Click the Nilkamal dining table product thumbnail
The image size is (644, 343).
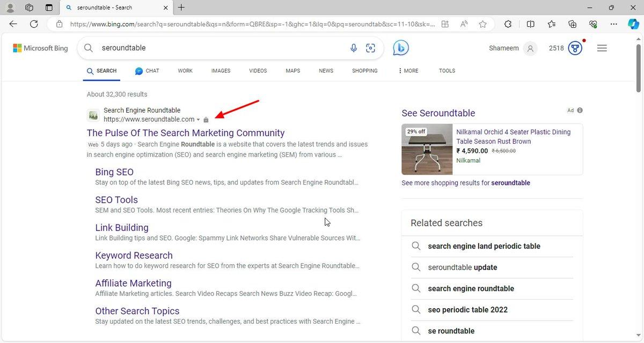427,150
